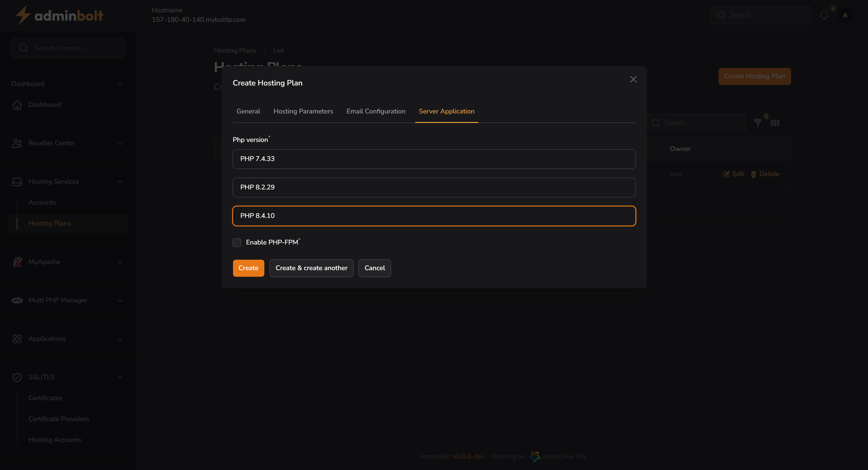
Task: Click the user avatar in the top bar
Action: pos(845,15)
